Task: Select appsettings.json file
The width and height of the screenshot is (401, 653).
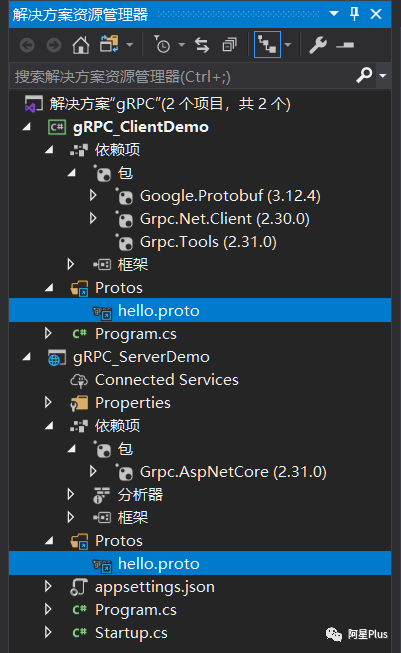Action: tap(155, 587)
